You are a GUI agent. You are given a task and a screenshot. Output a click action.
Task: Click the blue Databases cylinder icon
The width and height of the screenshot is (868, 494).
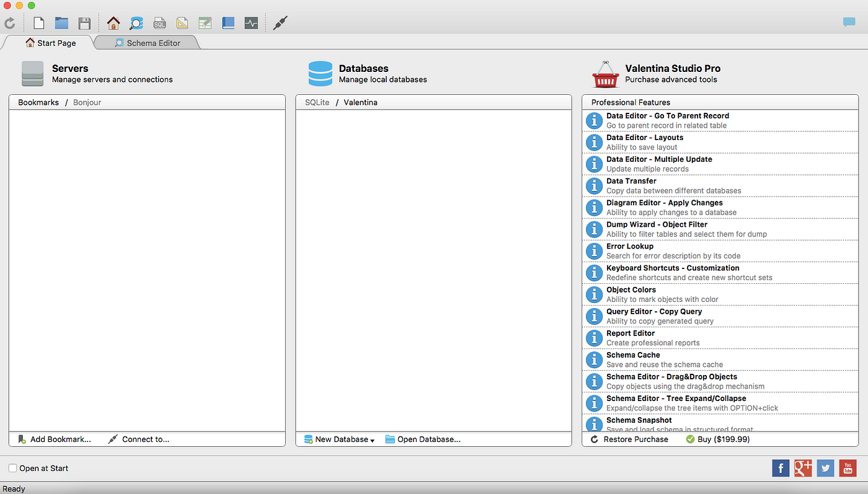[x=321, y=74]
